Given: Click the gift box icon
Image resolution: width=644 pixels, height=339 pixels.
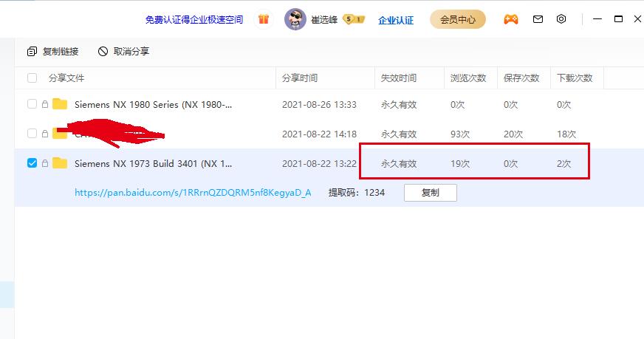Looking at the screenshot, I should coord(264,19).
